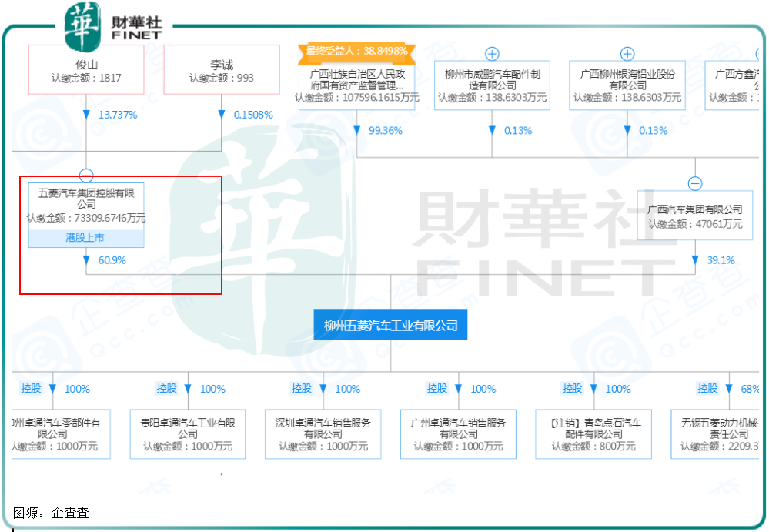Select 广西汽车集团有限公司 company box
Image resolution: width=769 pixels, height=532 pixels.
[x=695, y=216]
